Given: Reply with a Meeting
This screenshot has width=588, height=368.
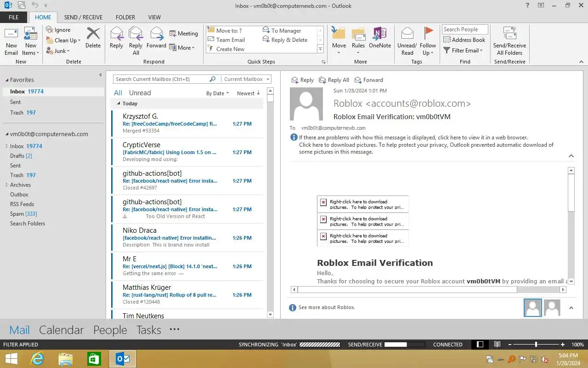Looking at the screenshot, I should 184,34.
